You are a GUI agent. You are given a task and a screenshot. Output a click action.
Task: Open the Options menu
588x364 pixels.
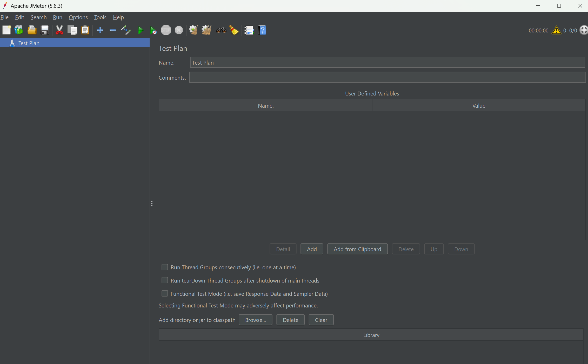[78, 17]
